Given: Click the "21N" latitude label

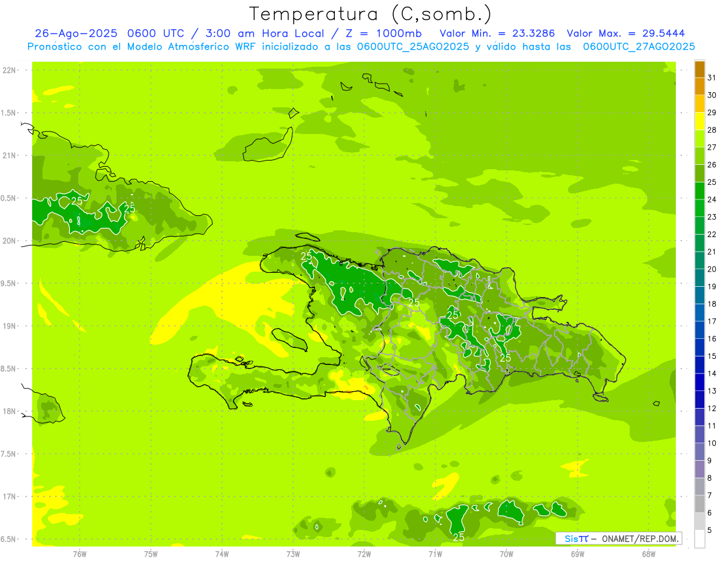Looking at the screenshot, I should click(x=9, y=156).
